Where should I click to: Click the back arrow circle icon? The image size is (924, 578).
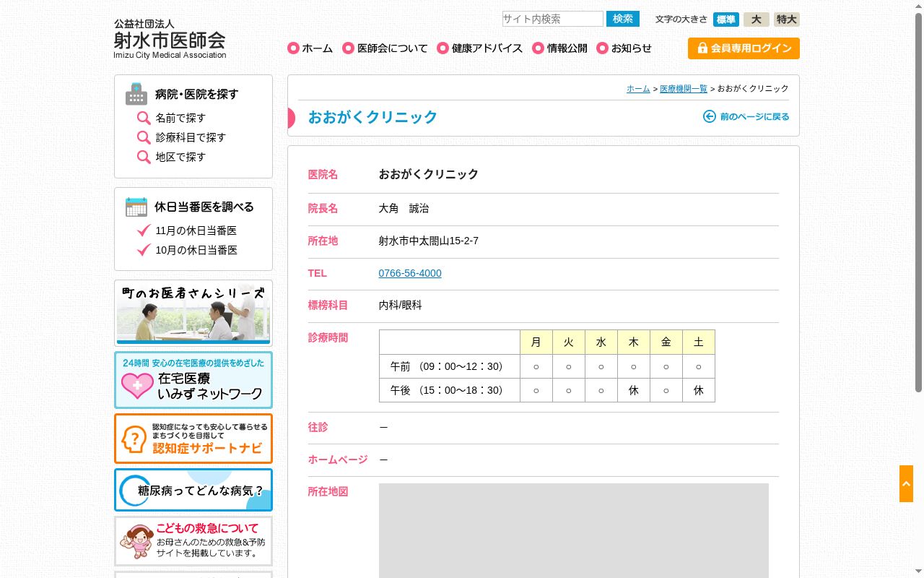coord(710,116)
